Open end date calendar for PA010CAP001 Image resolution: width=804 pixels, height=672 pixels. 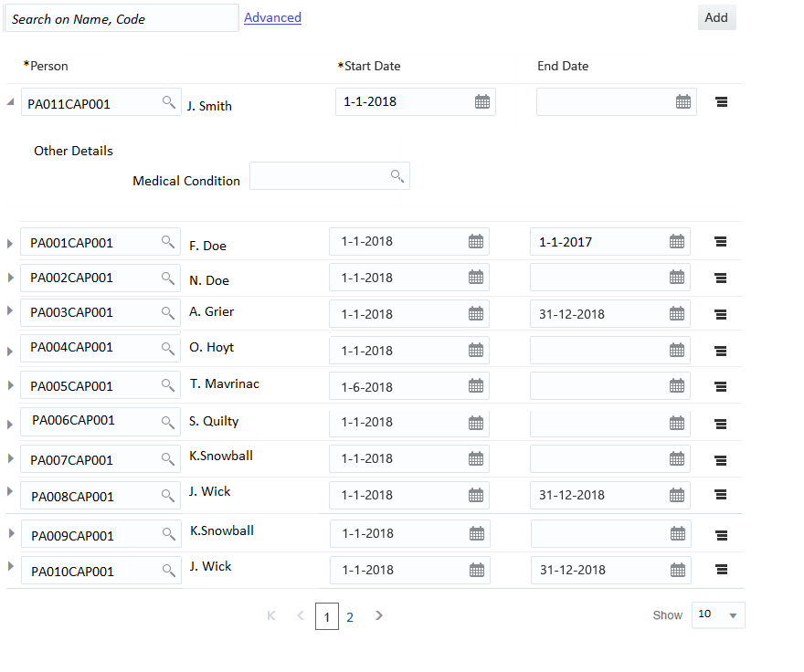pos(678,570)
